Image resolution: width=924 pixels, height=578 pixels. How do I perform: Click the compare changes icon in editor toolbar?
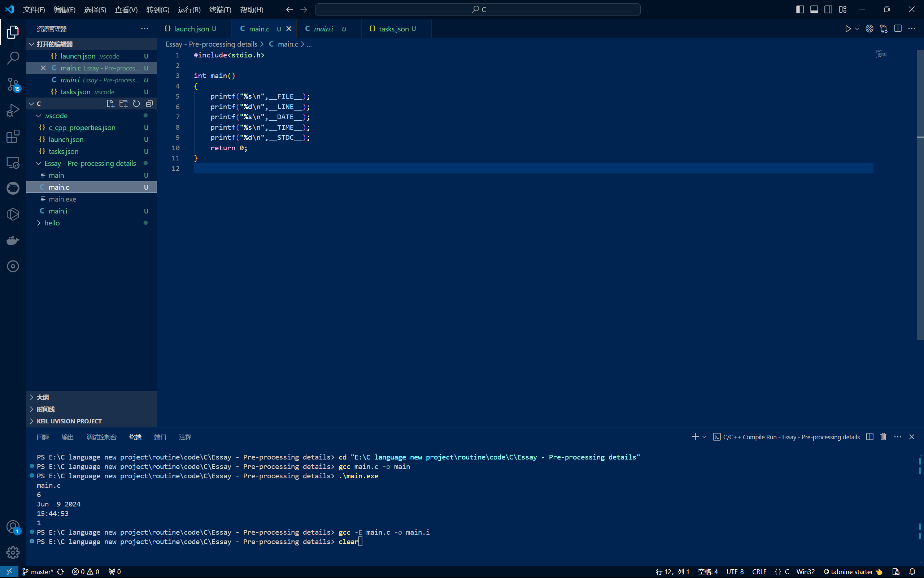pyautogui.click(x=884, y=29)
